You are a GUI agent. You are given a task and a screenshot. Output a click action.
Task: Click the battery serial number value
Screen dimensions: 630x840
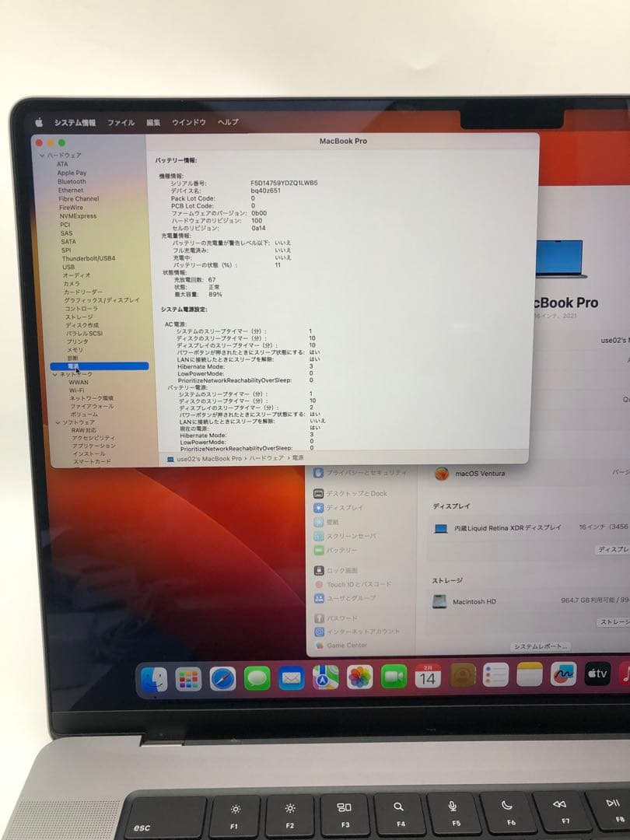(284, 184)
